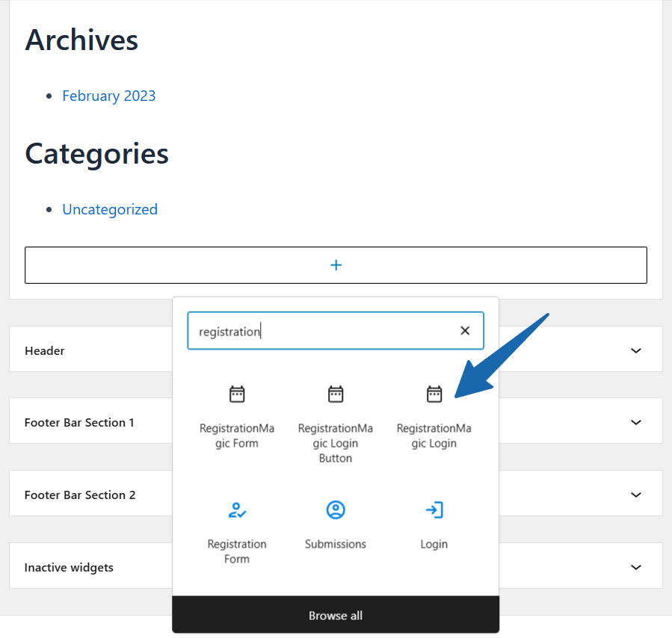672x638 pixels.
Task: Click the Browse all button
Action: (x=336, y=616)
